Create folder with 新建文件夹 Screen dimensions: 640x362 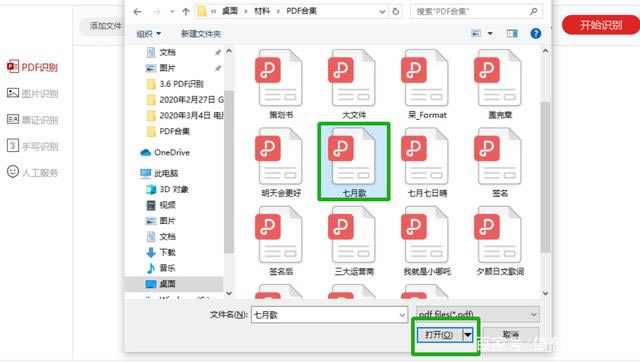tap(201, 34)
